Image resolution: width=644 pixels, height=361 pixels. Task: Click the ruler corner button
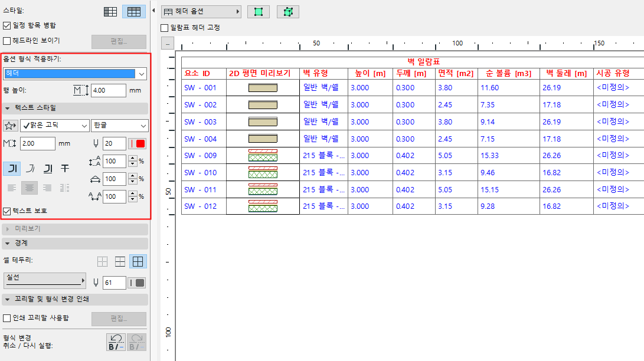(x=168, y=43)
